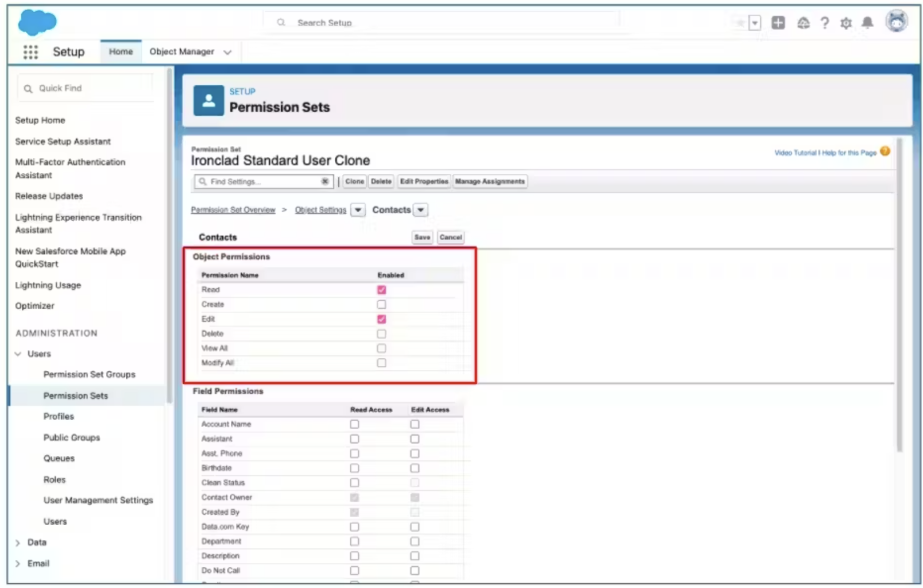This screenshot has height=588, width=923.
Task: Open the notifications bell
Action: [868, 23]
